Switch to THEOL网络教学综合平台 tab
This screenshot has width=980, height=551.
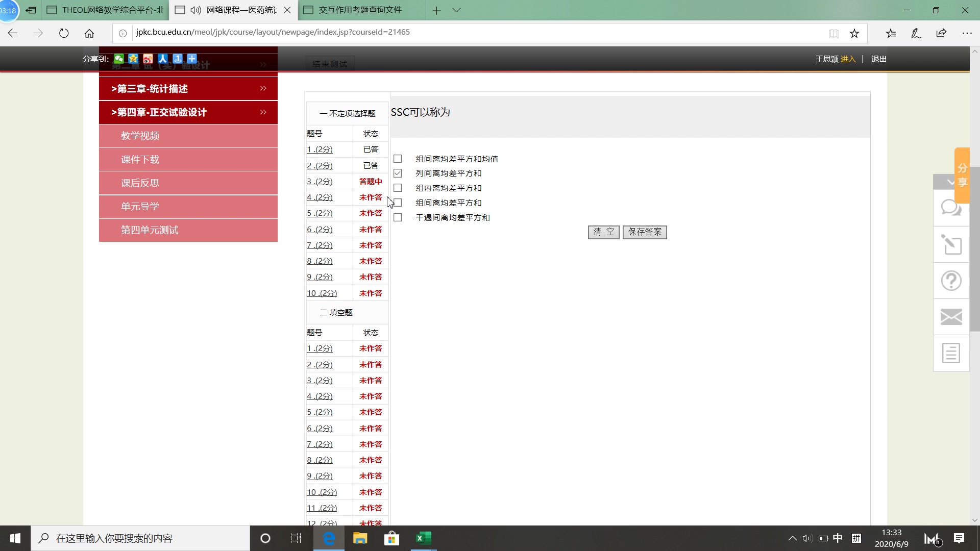point(105,10)
